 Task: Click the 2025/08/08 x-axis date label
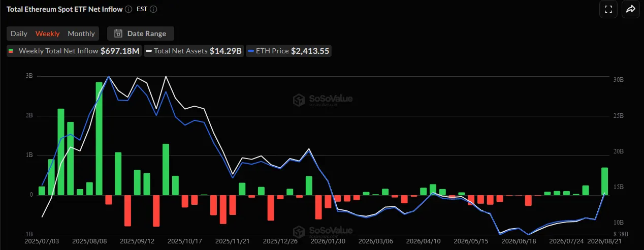pyautogui.click(x=89, y=242)
